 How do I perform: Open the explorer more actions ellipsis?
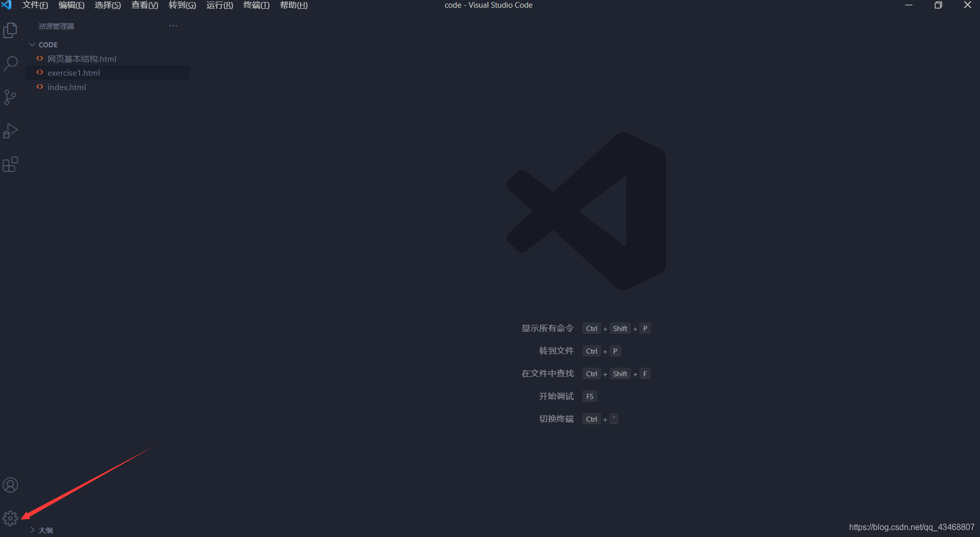173,26
